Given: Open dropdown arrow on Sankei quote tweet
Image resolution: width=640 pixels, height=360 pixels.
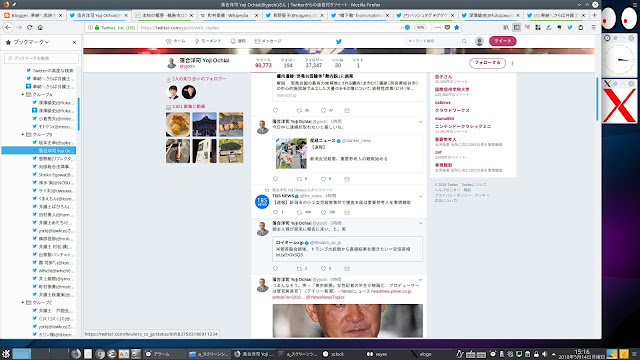Looking at the screenshot, I should coord(420,122).
